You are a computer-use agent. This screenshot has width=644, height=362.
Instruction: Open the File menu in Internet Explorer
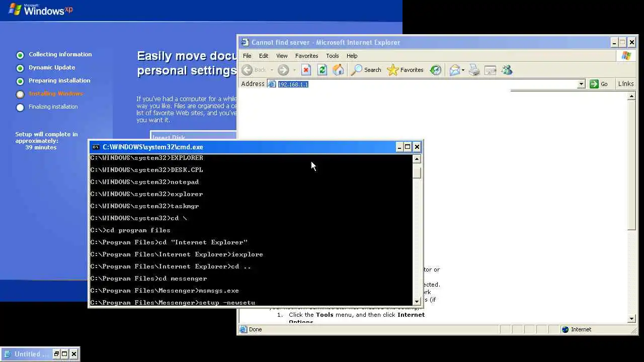(247, 56)
